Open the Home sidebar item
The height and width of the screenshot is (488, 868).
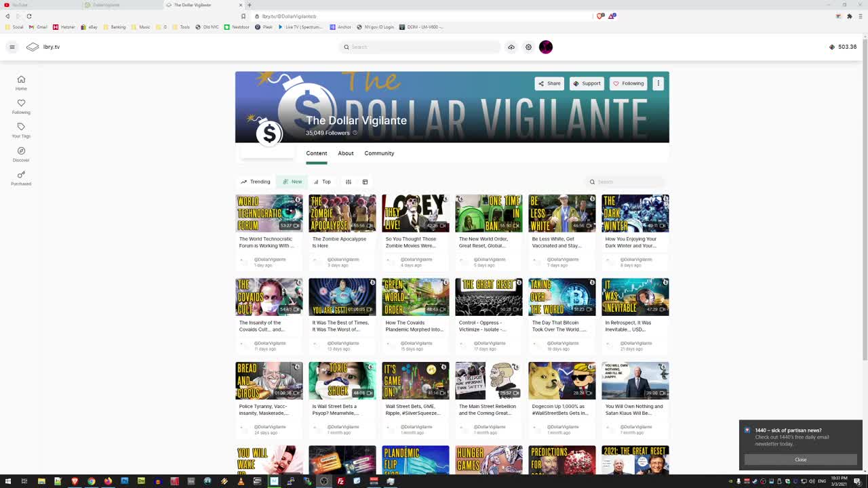tap(21, 83)
